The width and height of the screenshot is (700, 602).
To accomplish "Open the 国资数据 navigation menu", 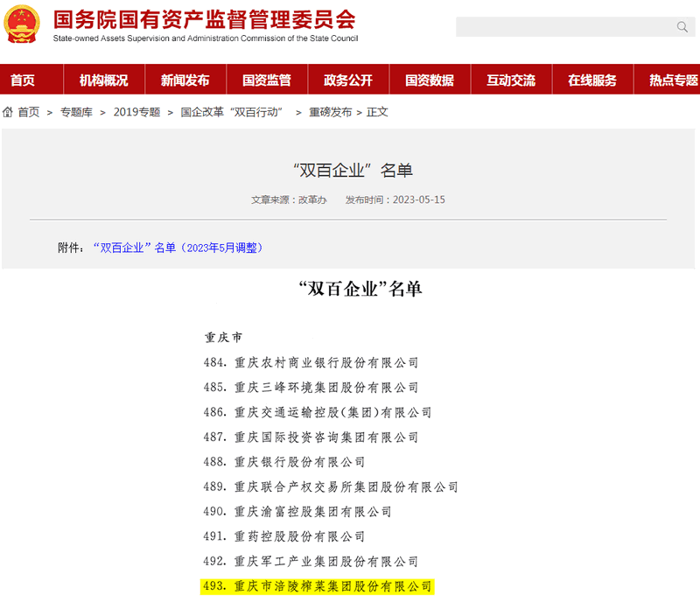I will click(430, 80).
